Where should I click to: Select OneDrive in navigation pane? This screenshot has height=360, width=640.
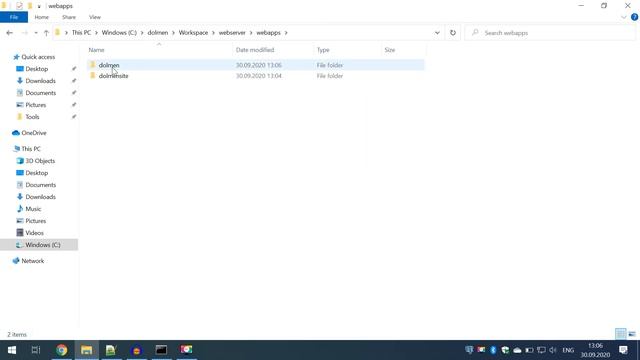(34, 133)
